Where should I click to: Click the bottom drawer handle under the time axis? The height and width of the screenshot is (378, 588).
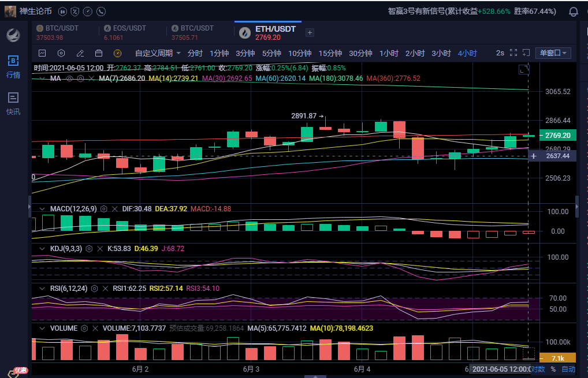click(315, 376)
